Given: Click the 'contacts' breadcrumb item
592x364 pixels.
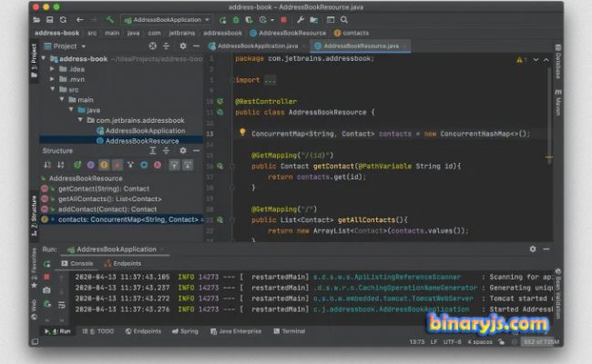Looking at the screenshot, I should click(x=352, y=33).
